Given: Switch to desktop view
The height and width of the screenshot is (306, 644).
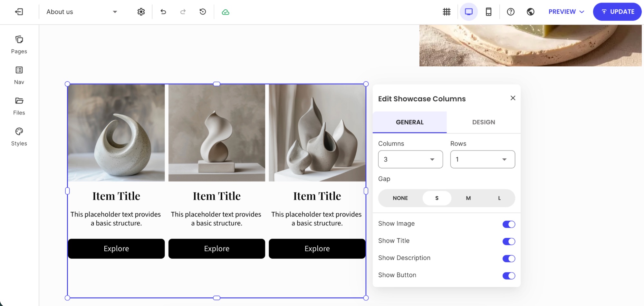Looking at the screenshot, I should pyautogui.click(x=468, y=12).
